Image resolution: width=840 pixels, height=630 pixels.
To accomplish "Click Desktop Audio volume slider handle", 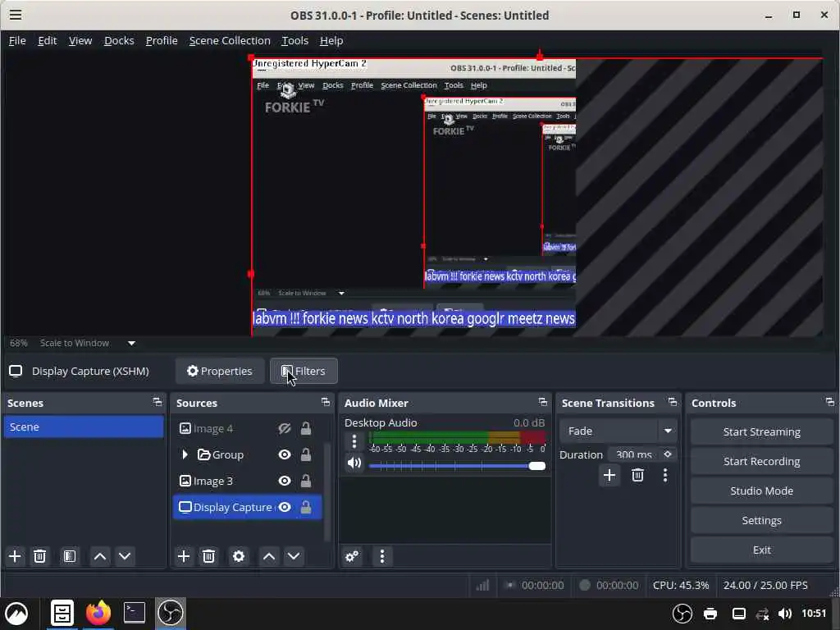I will (536, 466).
